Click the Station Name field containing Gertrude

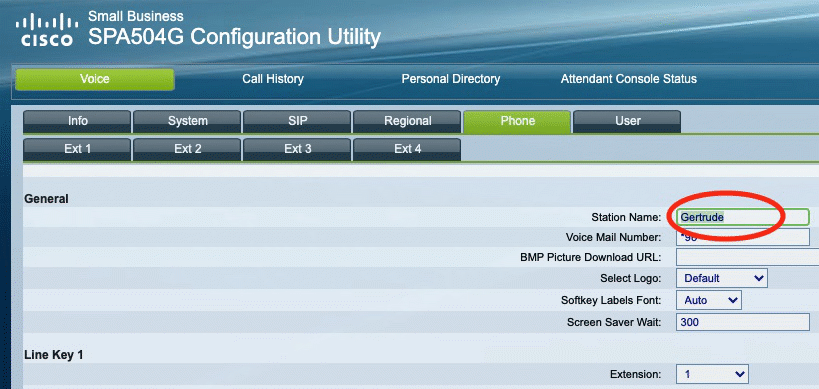pyautogui.click(x=743, y=217)
